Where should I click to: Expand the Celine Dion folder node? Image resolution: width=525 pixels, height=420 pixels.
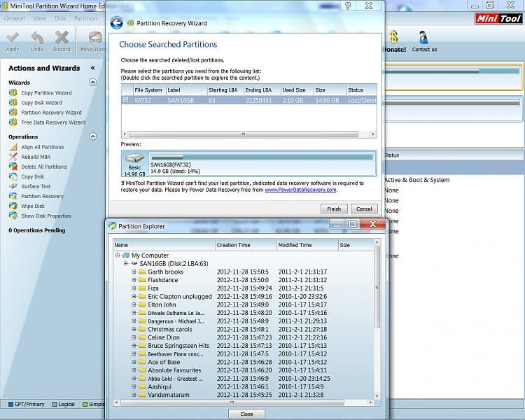134,337
